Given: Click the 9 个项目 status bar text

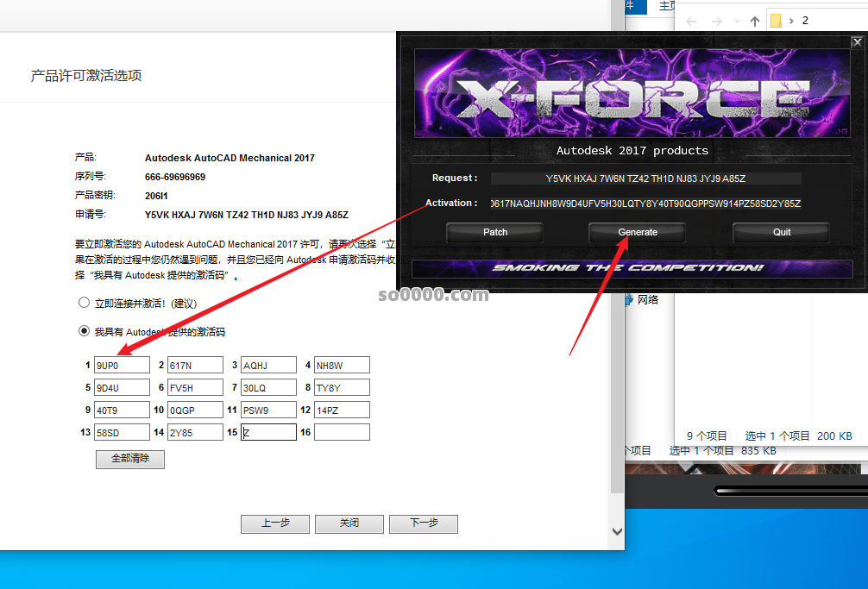Looking at the screenshot, I should tap(707, 435).
